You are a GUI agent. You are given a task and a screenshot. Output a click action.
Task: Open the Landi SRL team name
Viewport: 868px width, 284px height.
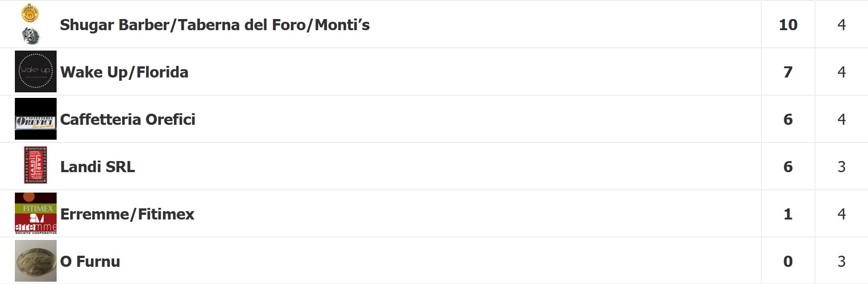click(97, 167)
